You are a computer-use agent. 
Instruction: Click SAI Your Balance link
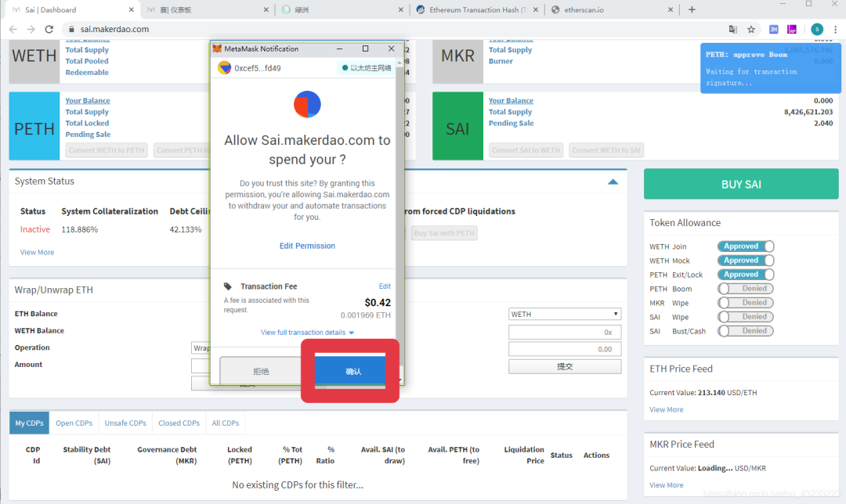511,101
